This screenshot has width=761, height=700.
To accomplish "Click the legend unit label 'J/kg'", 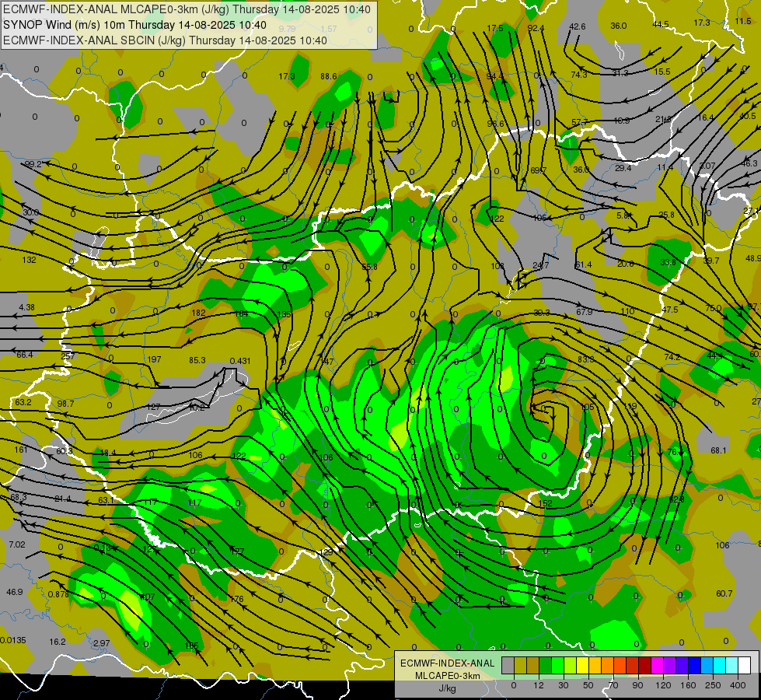I will tap(447, 688).
